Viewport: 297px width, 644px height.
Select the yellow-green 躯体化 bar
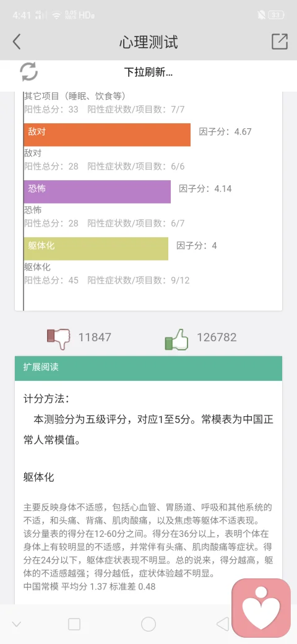coord(96,248)
